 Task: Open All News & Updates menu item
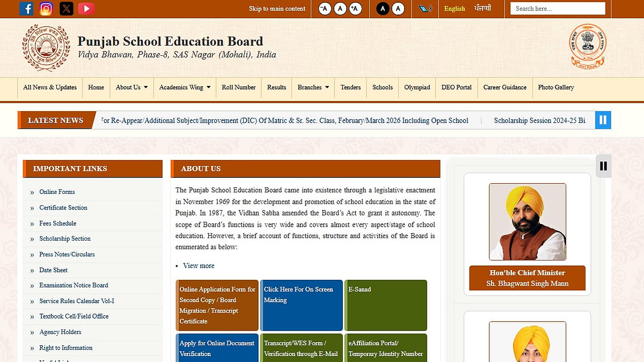[x=50, y=87]
